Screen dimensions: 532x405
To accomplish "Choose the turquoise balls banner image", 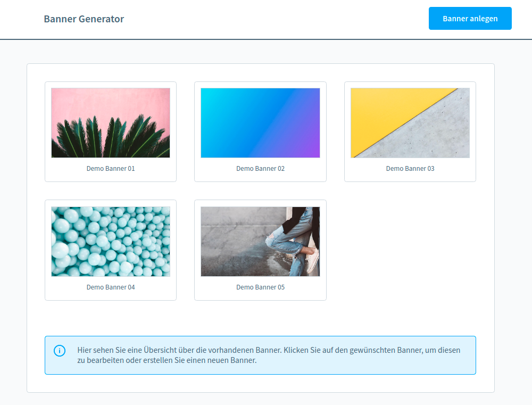I will pos(111,242).
